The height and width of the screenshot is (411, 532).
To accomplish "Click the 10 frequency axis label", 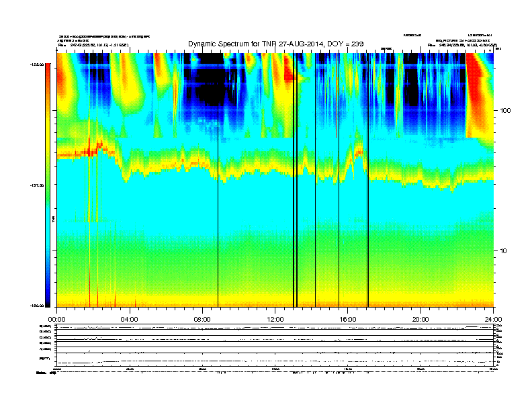I will point(503,251).
